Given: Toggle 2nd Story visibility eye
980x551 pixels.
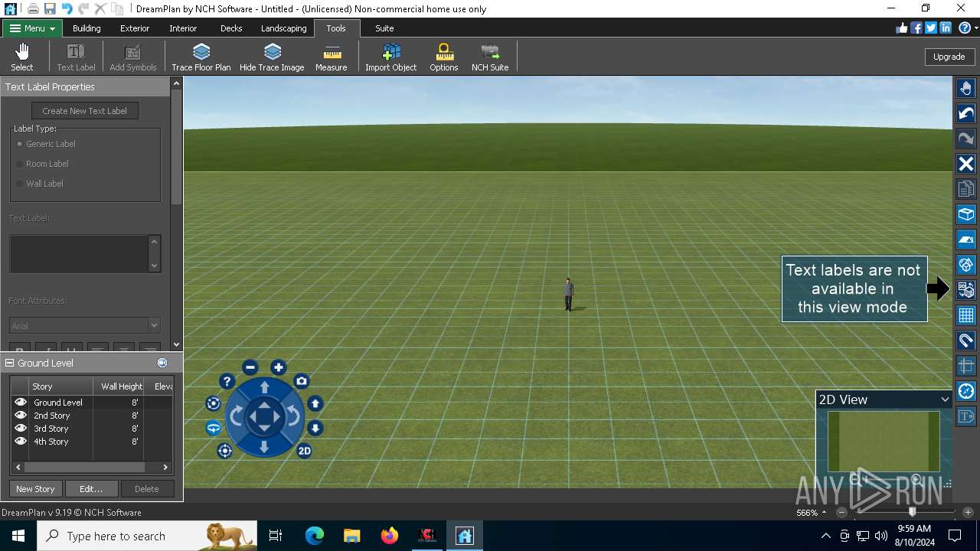Looking at the screenshot, I should [x=21, y=415].
